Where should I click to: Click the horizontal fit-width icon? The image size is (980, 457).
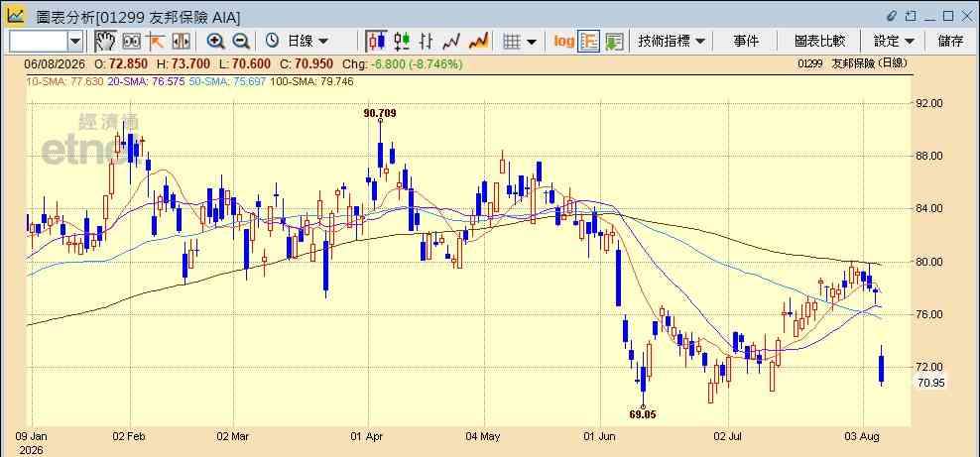181,42
